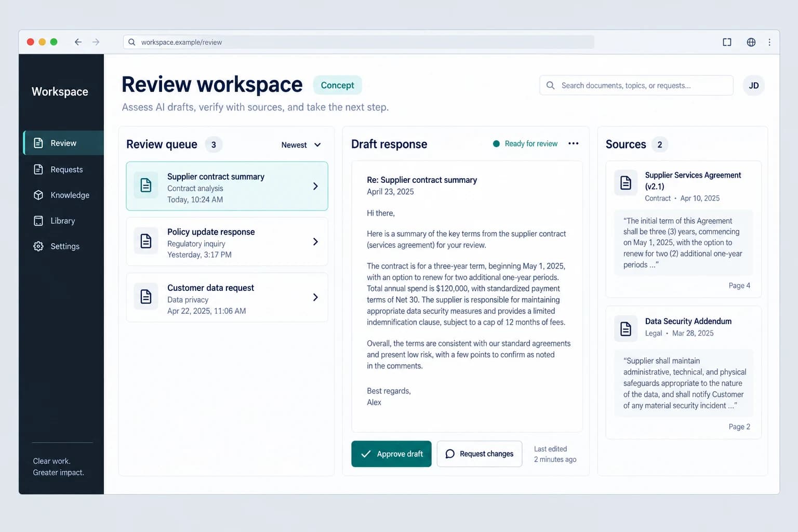Open the Supplier Services Agreement (v2.1) source

point(684,229)
